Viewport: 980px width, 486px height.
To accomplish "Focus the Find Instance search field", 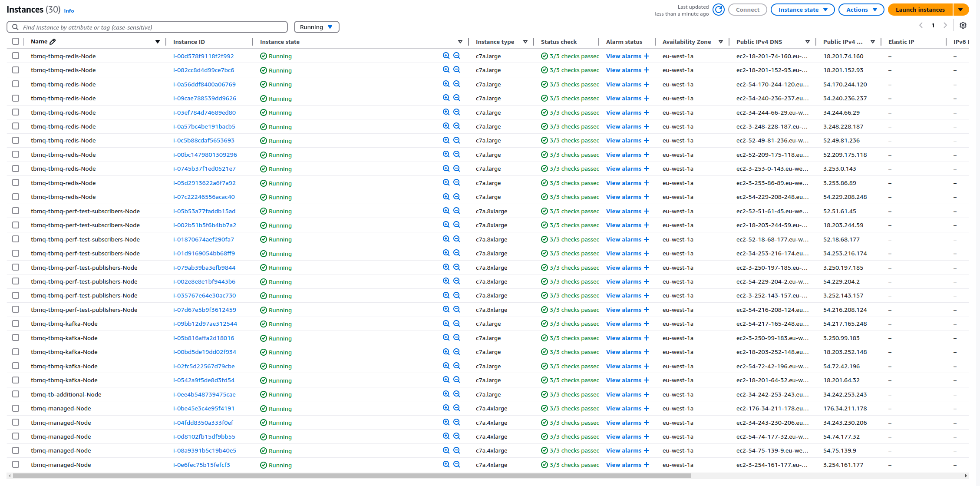I will pyautogui.click(x=152, y=27).
